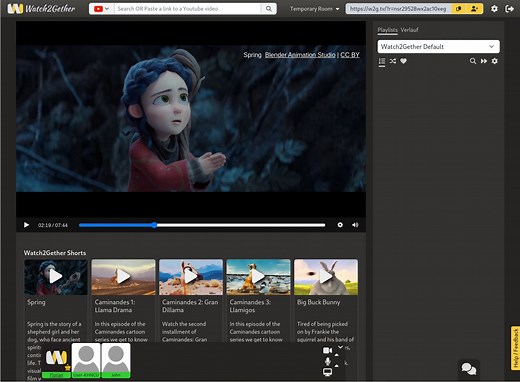Focus the video search field

(x=188, y=9)
